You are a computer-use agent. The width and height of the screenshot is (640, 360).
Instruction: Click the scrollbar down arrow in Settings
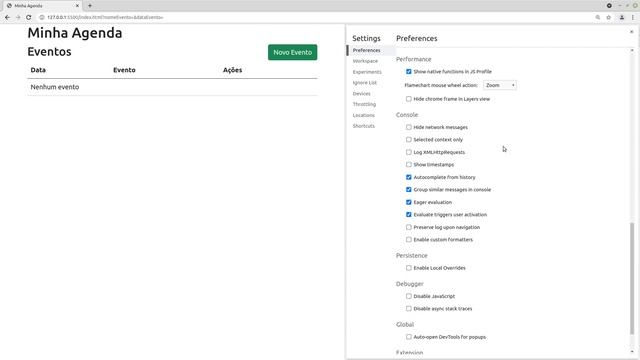[x=632, y=351]
